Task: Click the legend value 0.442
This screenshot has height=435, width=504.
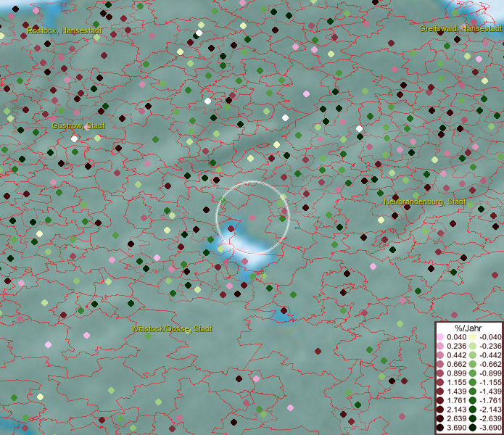Action: click(456, 355)
